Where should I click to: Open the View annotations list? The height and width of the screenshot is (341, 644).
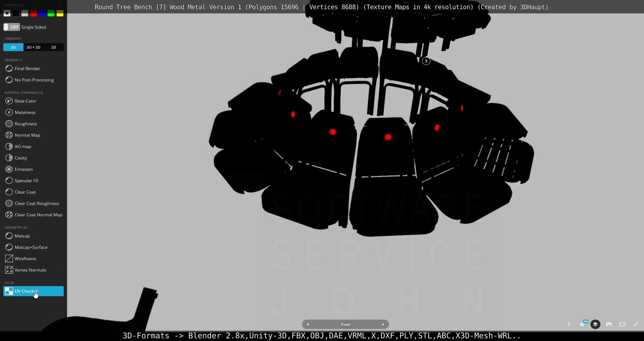click(x=345, y=324)
